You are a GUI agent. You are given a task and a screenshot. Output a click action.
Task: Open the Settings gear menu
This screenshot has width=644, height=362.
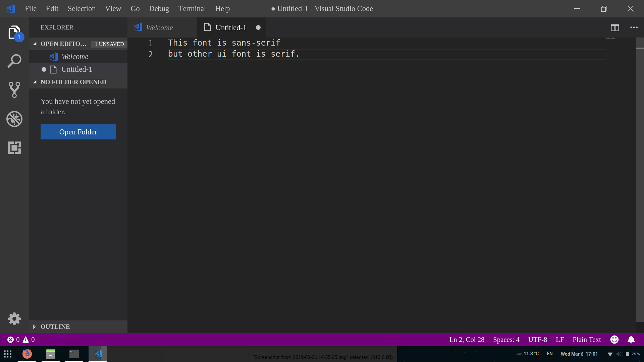point(14,319)
